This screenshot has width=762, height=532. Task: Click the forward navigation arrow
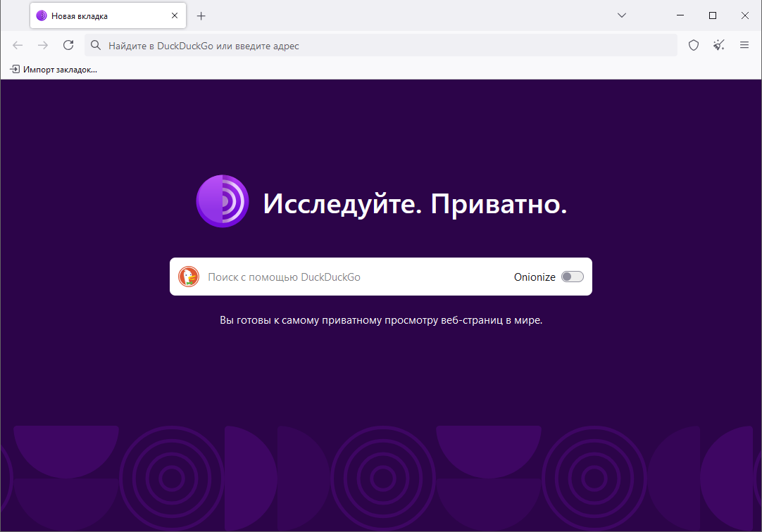click(42, 45)
